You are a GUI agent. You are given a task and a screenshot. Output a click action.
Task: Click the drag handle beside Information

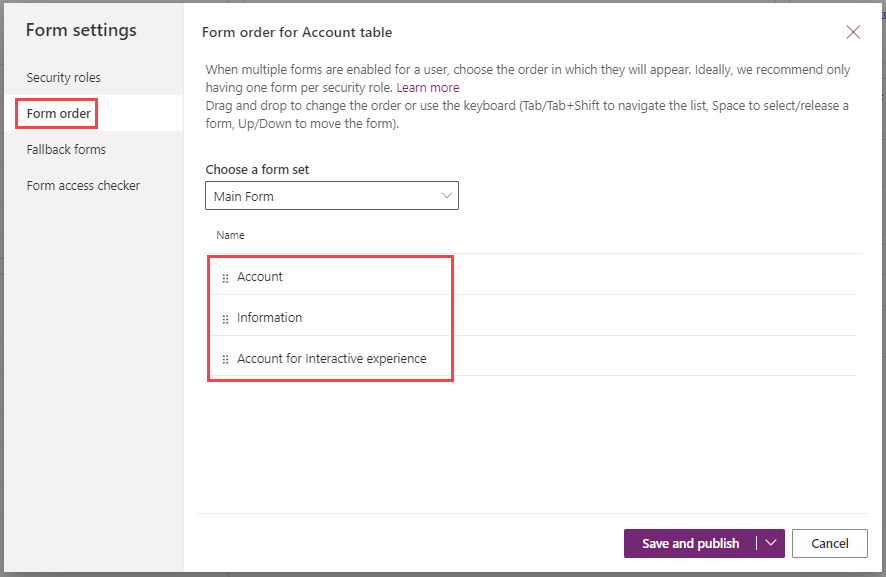click(225, 319)
